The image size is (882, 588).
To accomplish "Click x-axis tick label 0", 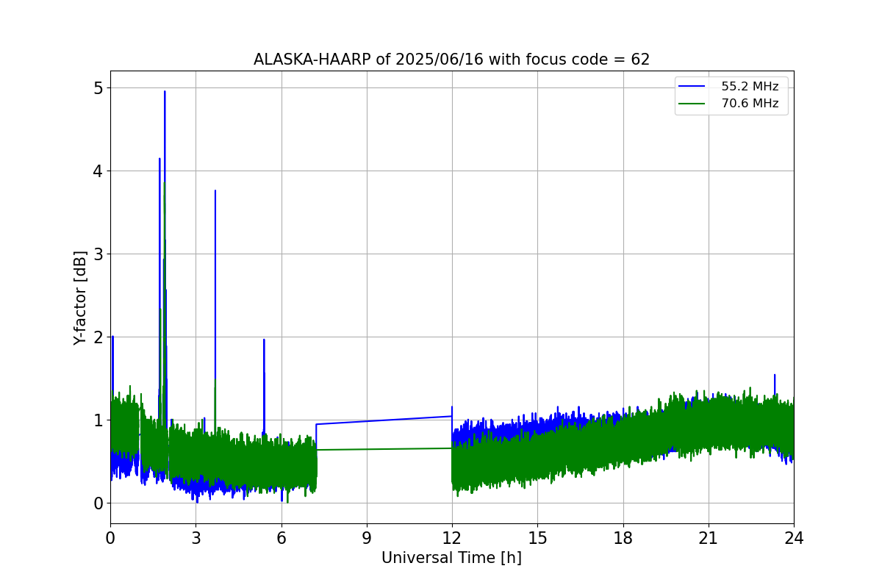I will click(110, 537).
